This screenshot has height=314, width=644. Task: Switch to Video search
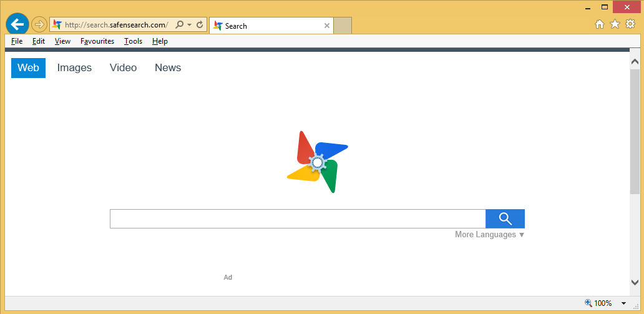coord(123,68)
